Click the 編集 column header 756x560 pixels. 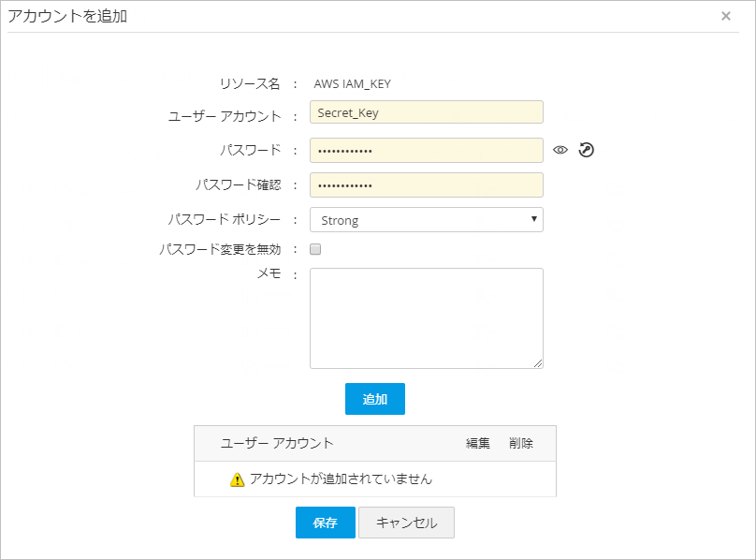pos(478,444)
